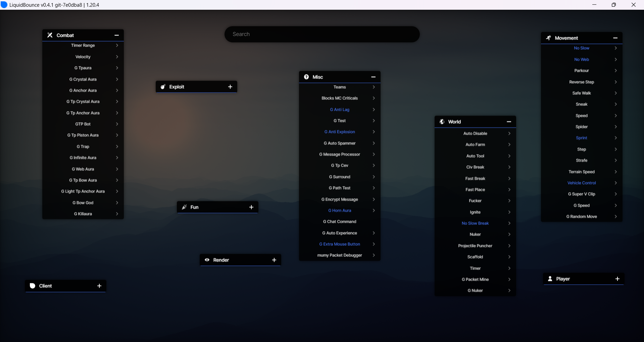The width and height of the screenshot is (644, 342).
Task: Expand the Exploit panel with plus button
Action: pos(230,87)
